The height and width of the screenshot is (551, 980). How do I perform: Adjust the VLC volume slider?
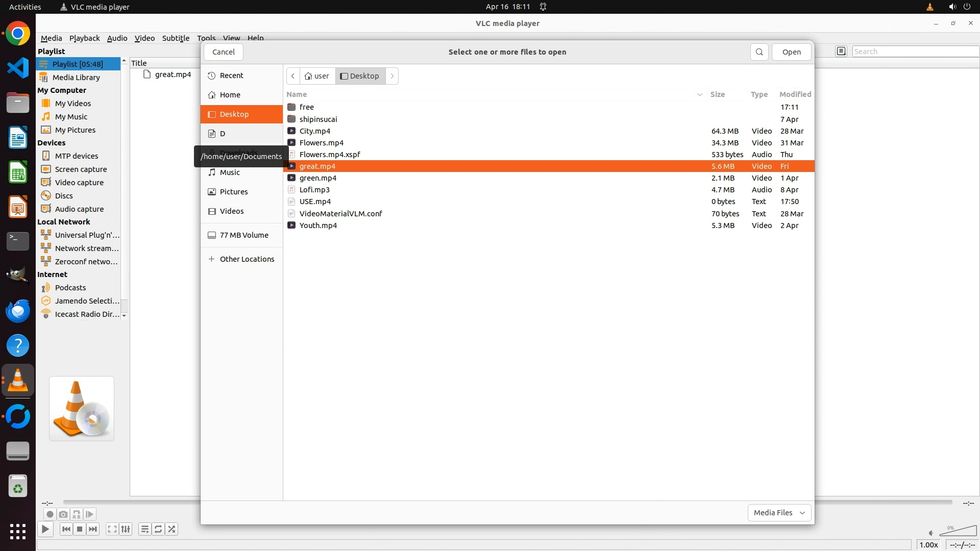coord(958,531)
